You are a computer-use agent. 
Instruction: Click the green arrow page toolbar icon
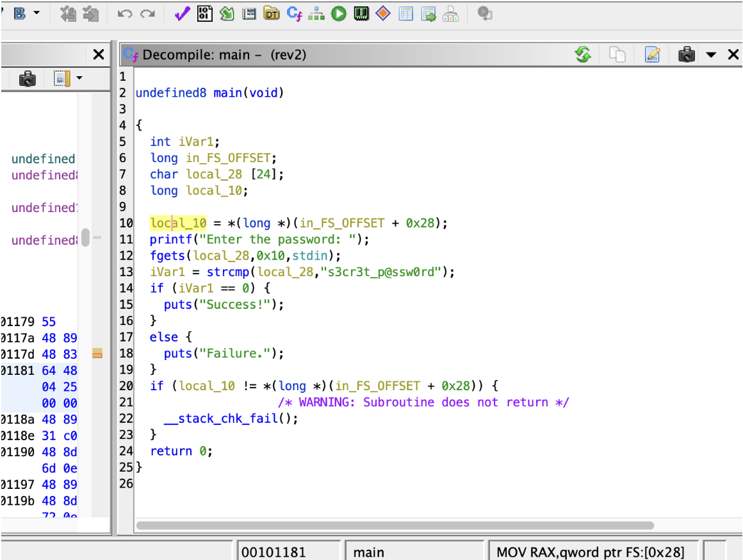click(227, 13)
